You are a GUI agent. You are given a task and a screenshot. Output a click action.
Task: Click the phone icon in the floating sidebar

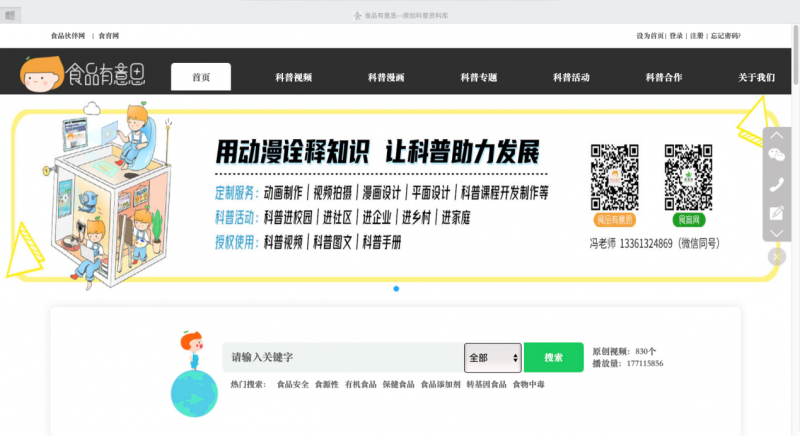[777, 184]
